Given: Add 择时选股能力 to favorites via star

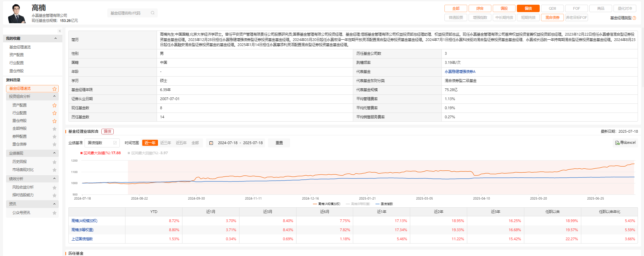Looking at the screenshot, I should [x=54, y=195].
